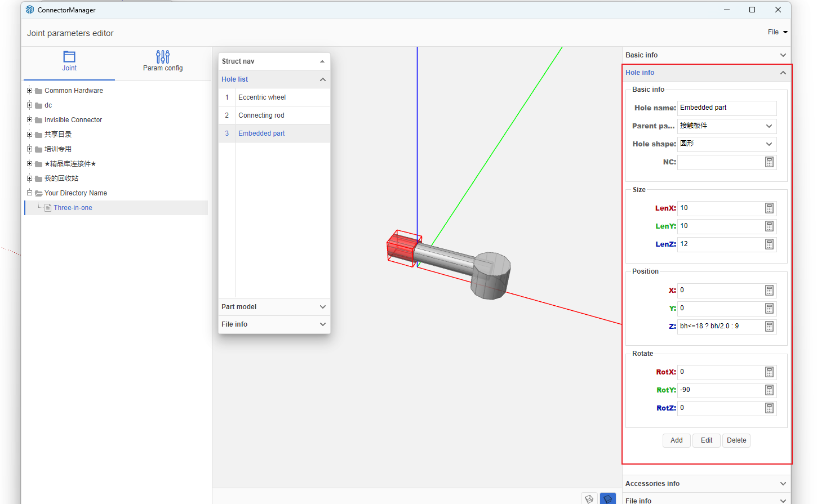Viewport: 817px width, 504px height.
Task: Open the formula calculator for Position Z
Action: [769, 327]
